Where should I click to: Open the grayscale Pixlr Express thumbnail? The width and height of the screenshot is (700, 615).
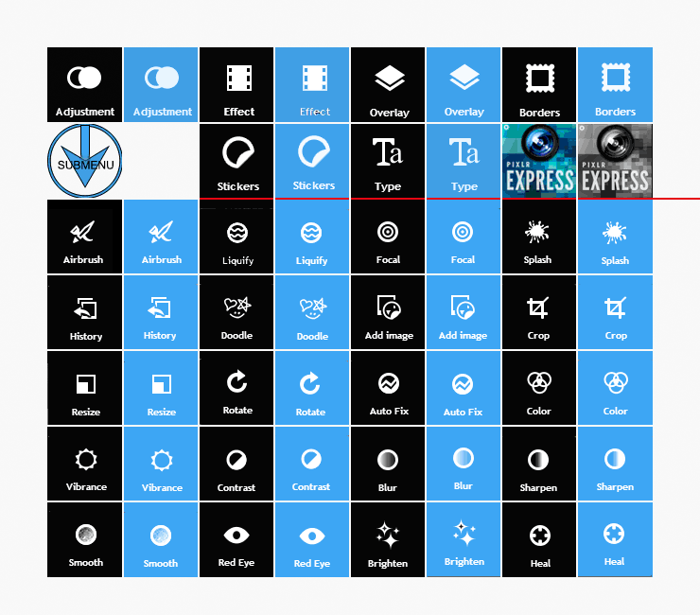pyautogui.click(x=615, y=161)
